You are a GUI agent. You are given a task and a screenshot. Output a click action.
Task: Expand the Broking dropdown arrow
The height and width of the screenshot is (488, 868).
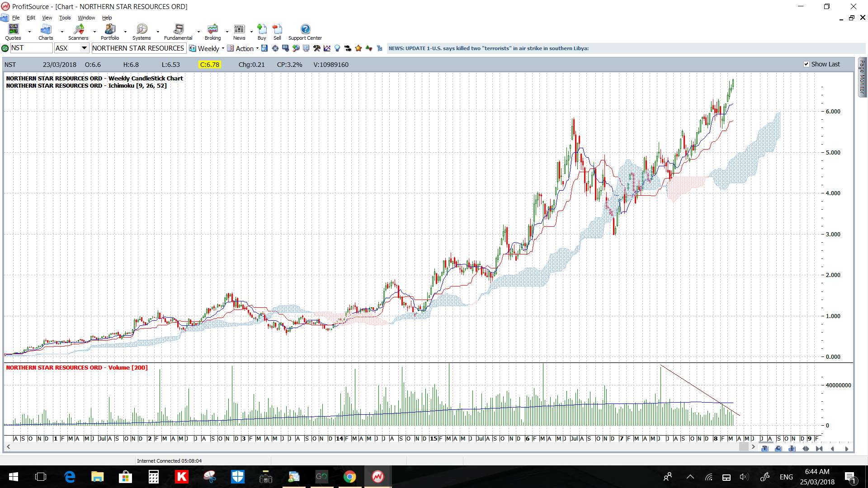(227, 32)
